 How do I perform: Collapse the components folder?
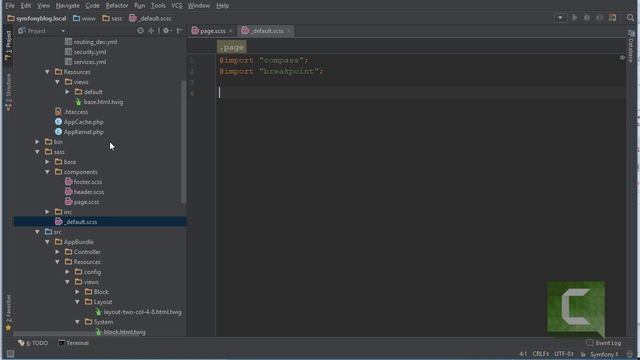(47, 172)
